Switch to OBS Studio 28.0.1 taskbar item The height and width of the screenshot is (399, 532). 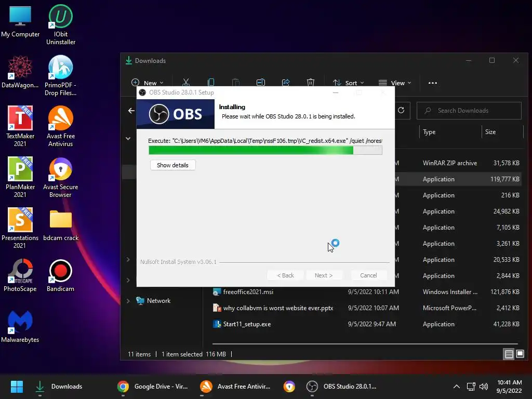point(342,387)
